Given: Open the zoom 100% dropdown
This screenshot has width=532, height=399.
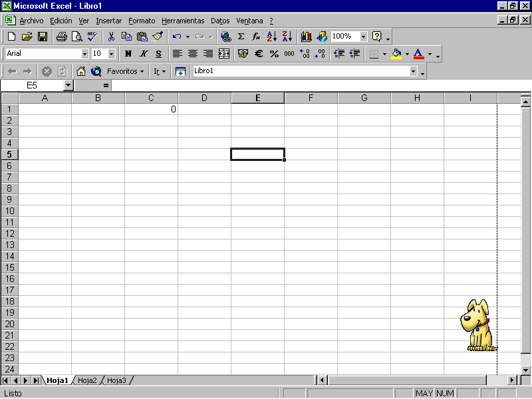Looking at the screenshot, I should pyautogui.click(x=363, y=37).
